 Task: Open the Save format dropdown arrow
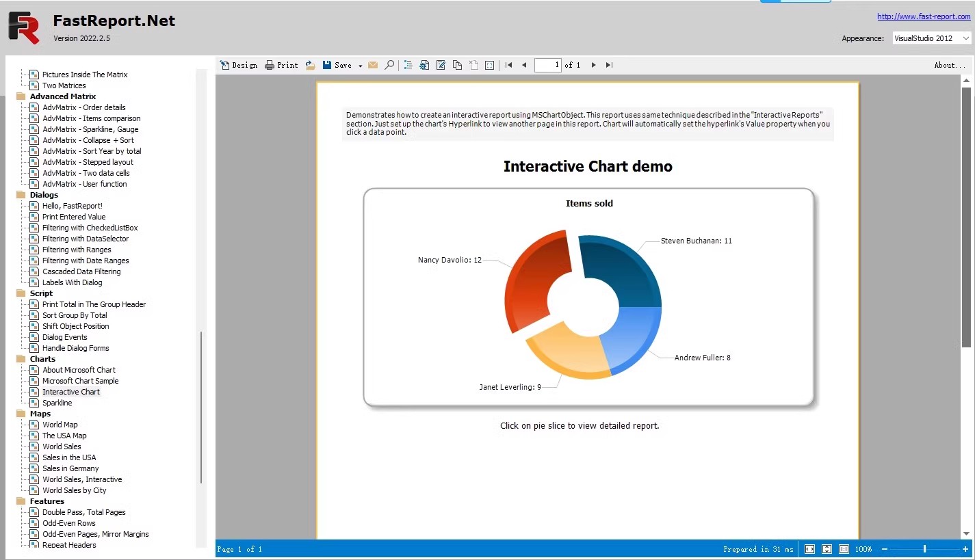coord(360,66)
